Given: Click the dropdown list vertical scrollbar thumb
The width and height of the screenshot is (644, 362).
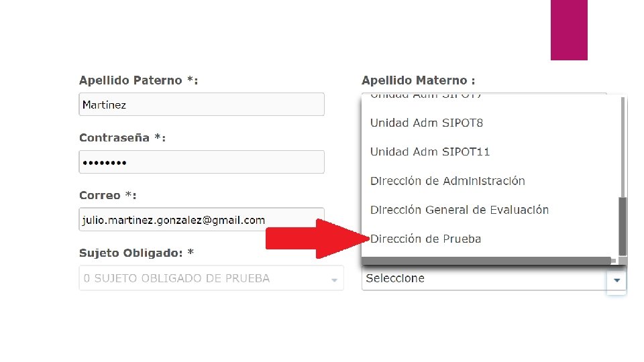Looking at the screenshot, I should 623,225.
